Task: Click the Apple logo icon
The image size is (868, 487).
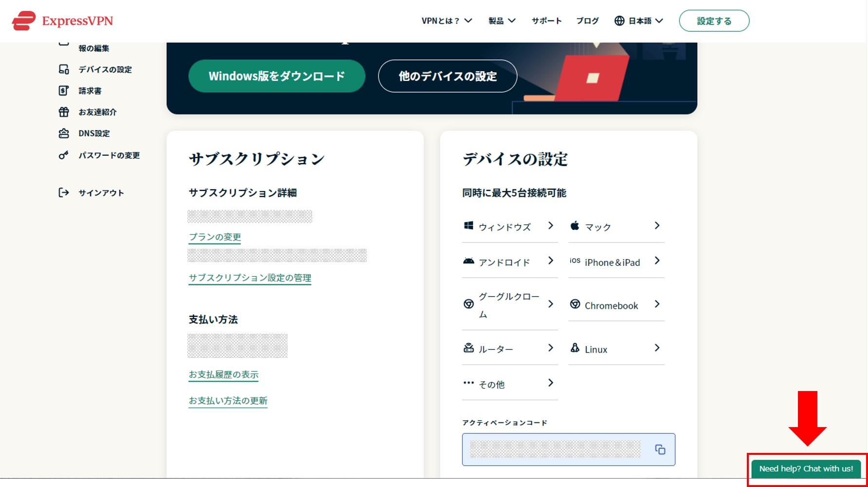Action: coord(575,225)
